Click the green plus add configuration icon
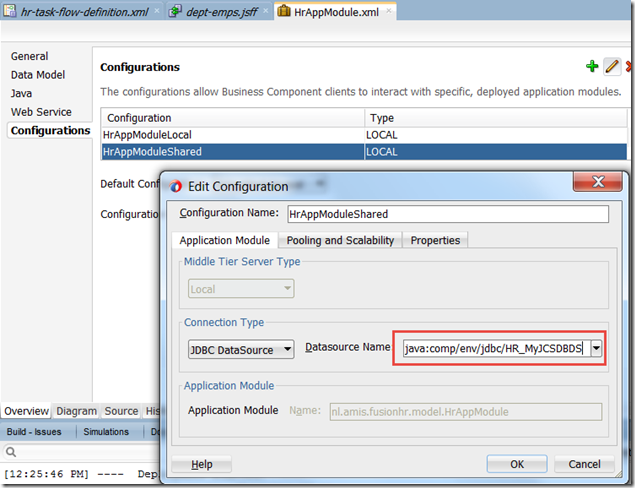Viewport: 635px width, 488px height. [592, 66]
